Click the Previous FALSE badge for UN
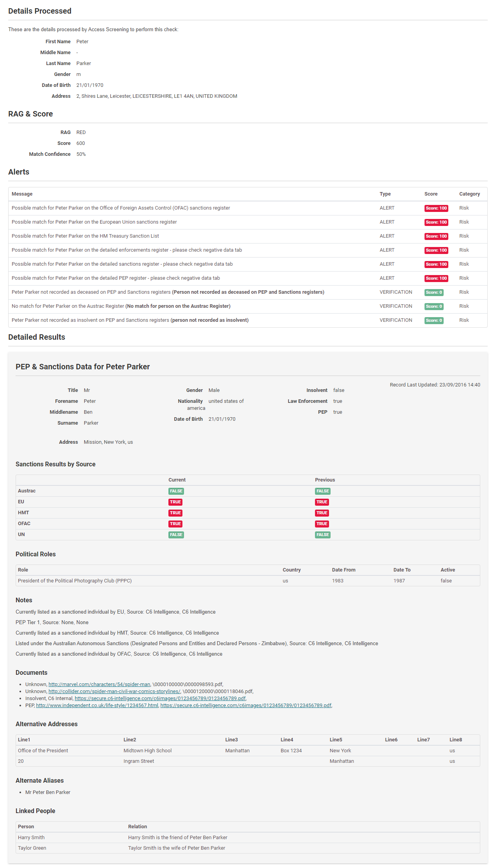This screenshot has height=868, width=497. (322, 535)
